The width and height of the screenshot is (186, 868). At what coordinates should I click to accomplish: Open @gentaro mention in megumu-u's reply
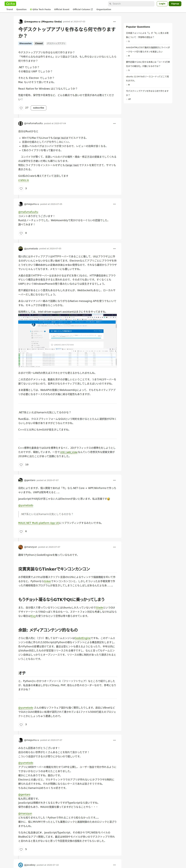point(24,795)
